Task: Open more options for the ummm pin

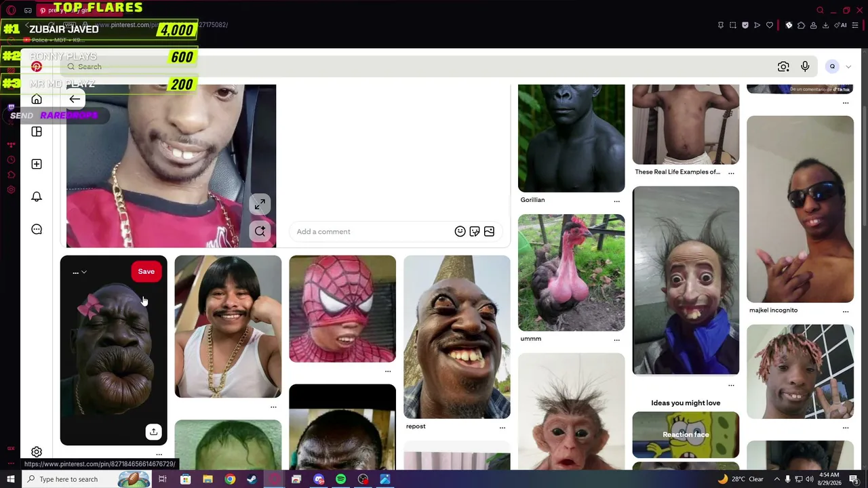Action: pyautogui.click(x=616, y=340)
